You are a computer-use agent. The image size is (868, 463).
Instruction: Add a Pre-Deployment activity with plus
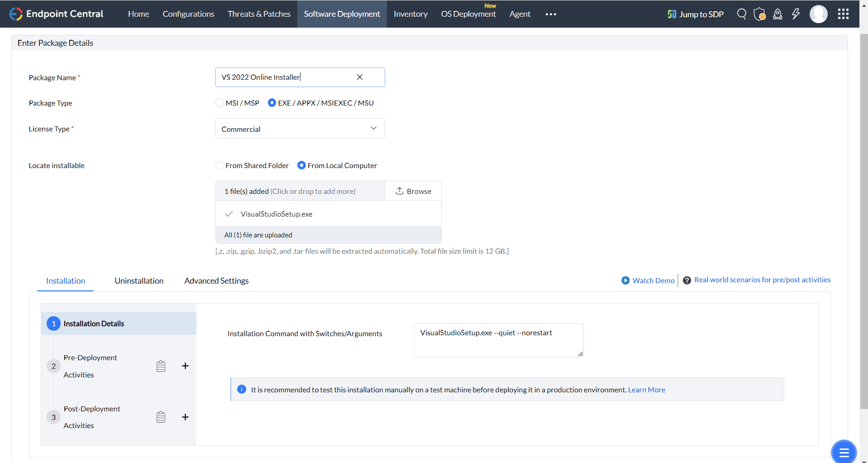185,366
